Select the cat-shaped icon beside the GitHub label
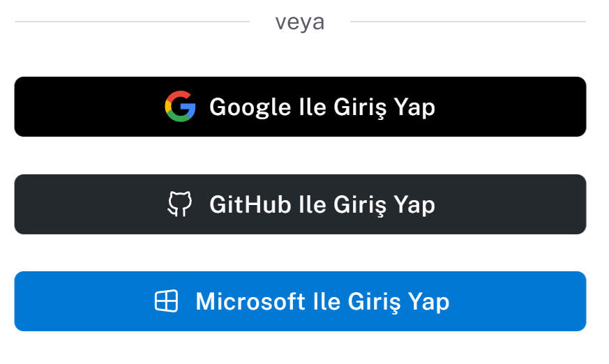This screenshot has height=364, width=609. tap(180, 204)
